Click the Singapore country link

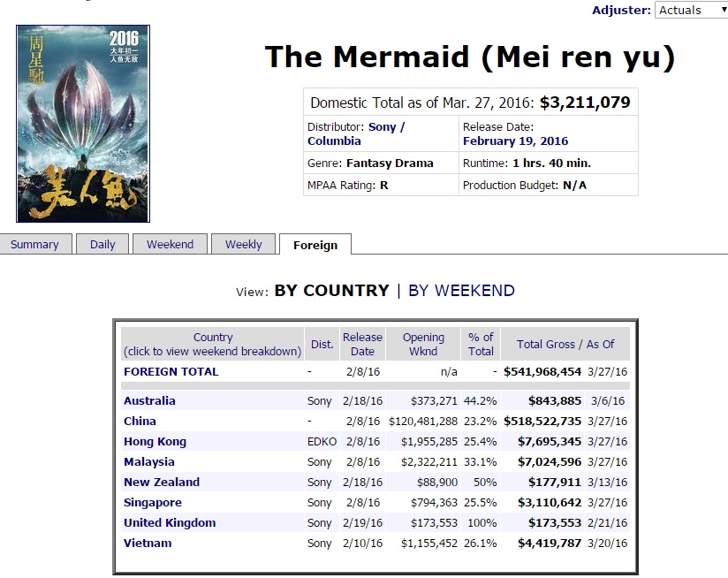[x=153, y=502]
